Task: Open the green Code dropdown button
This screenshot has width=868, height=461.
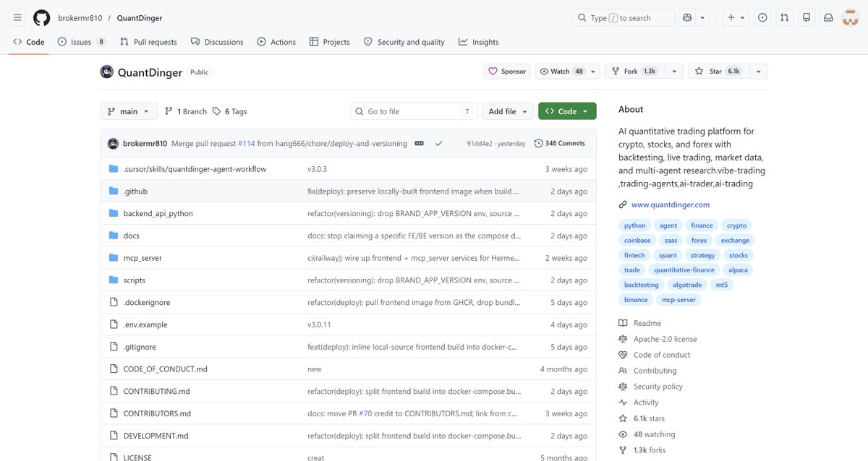Action: (567, 111)
